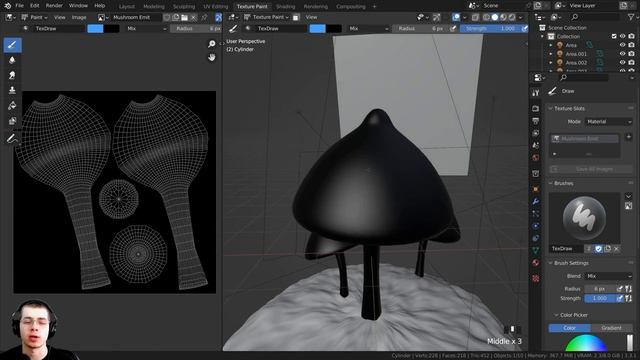Select Mushroom Emit texture slot in list

point(584,139)
